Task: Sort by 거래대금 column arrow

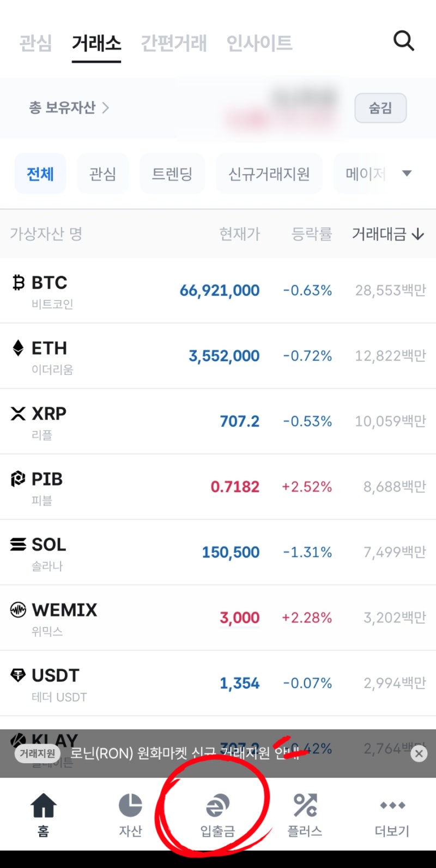Action: [x=418, y=235]
